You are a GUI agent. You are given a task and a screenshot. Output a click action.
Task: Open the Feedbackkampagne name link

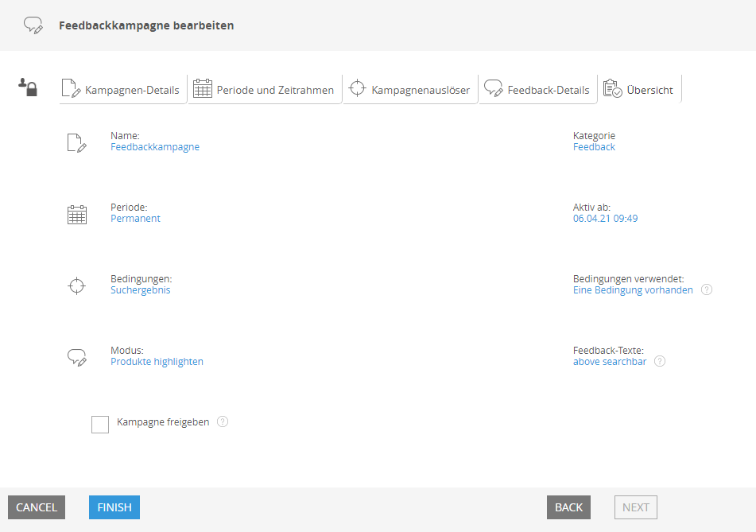pyautogui.click(x=155, y=146)
